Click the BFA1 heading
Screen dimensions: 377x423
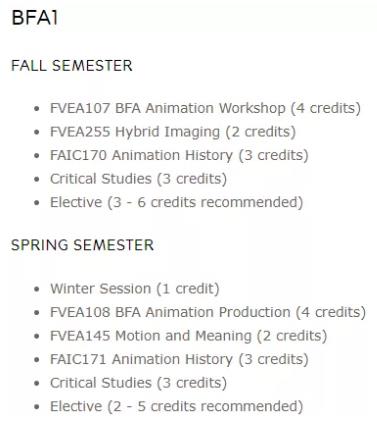[35, 18]
